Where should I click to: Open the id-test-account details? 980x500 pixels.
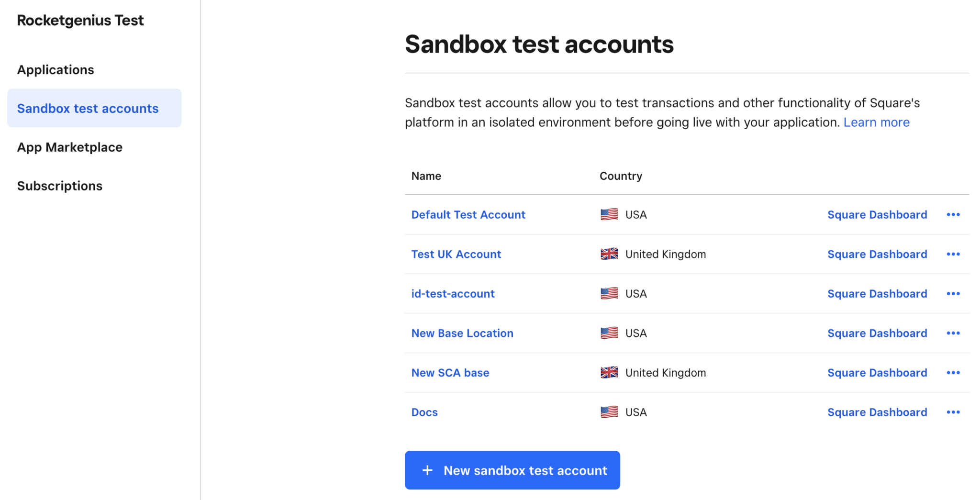(x=453, y=293)
